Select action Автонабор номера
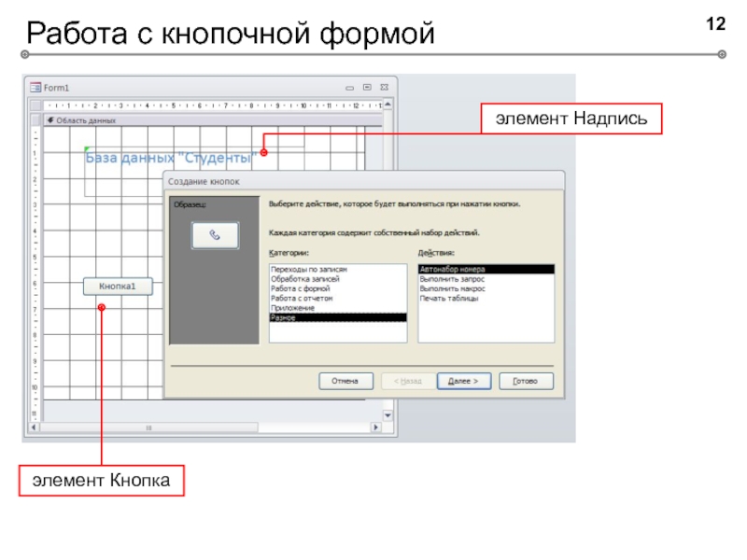 pyautogui.click(x=486, y=269)
